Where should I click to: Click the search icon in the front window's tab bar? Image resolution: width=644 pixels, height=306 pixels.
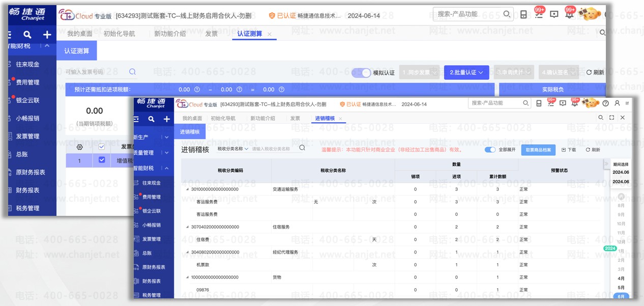click(x=601, y=118)
